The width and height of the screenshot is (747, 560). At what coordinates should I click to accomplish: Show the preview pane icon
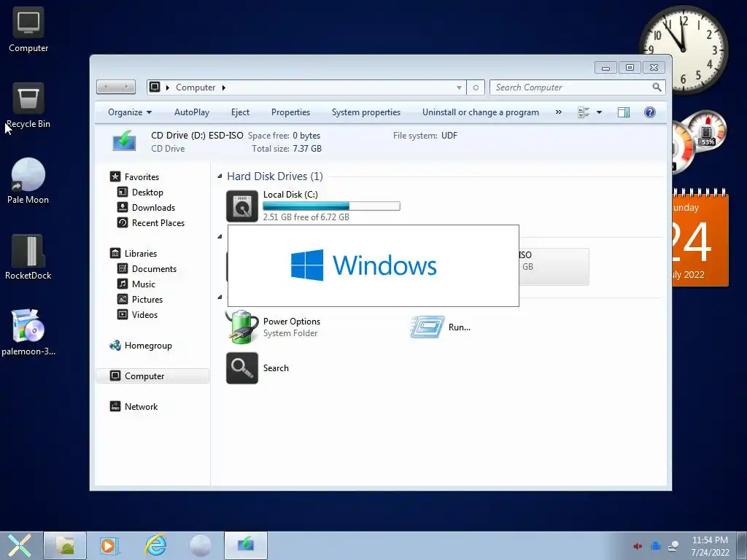[623, 112]
